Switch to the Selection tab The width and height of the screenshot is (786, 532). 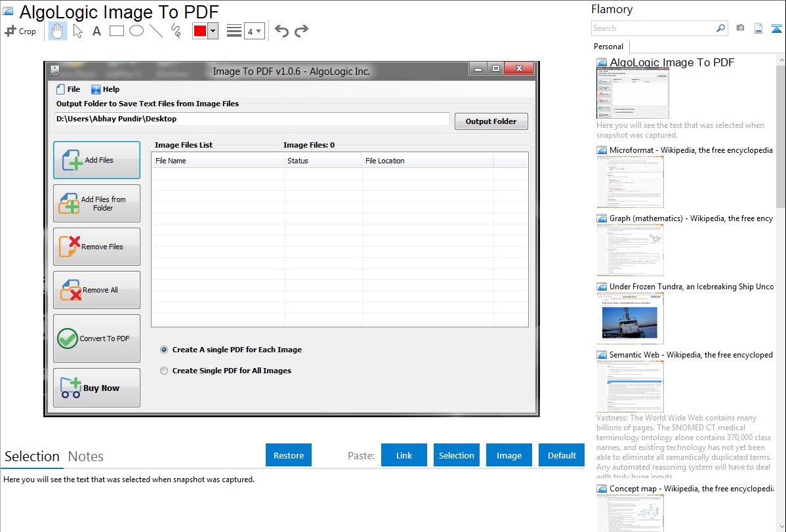pyautogui.click(x=32, y=457)
